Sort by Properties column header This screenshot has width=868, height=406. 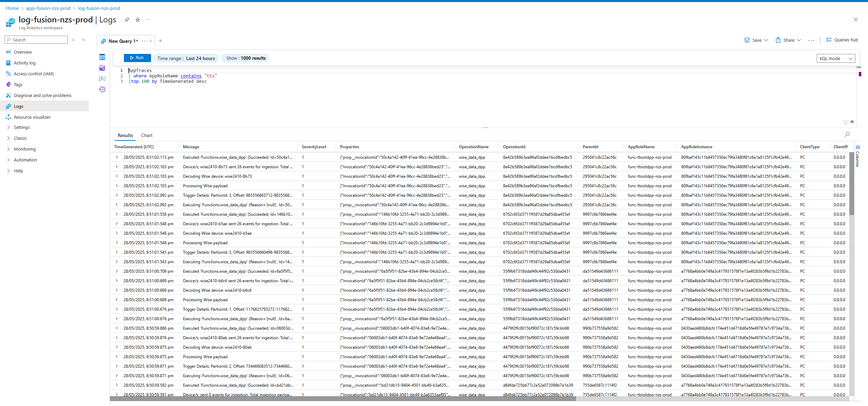350,147
